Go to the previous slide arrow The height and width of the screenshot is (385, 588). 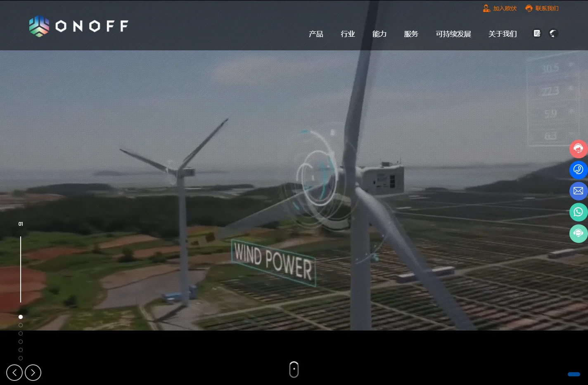(14, 373)
